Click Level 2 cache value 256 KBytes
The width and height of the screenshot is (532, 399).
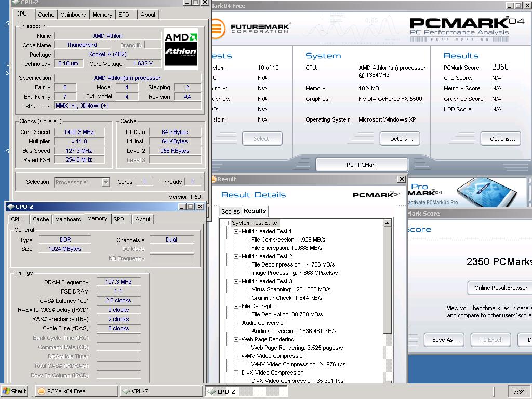(x=175, y=151)
